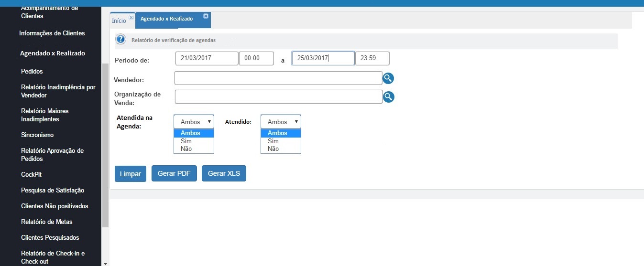
Task: Focus the Vendedor text field
Action: pos(278,78)
